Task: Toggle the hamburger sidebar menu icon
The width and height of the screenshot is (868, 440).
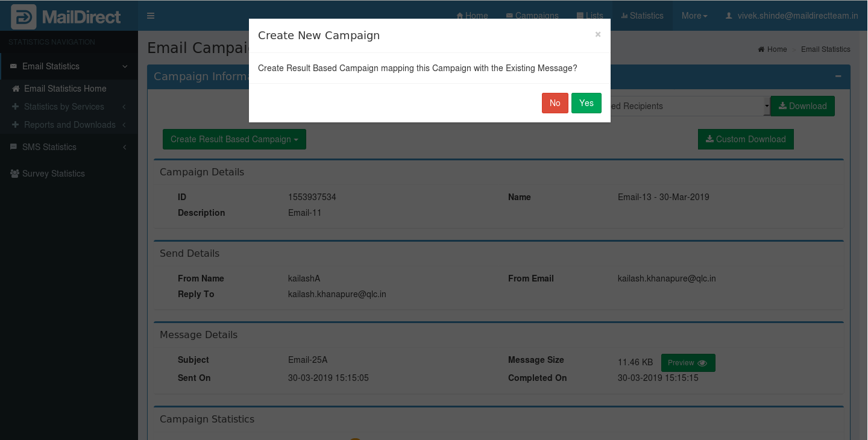Action: 151,16
